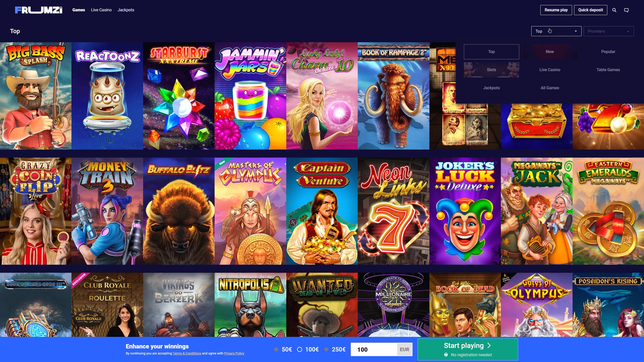Viewport: 644px width, 362px height.
Task: Choose Table Games from the category list
Action: [x=608, y=70]
